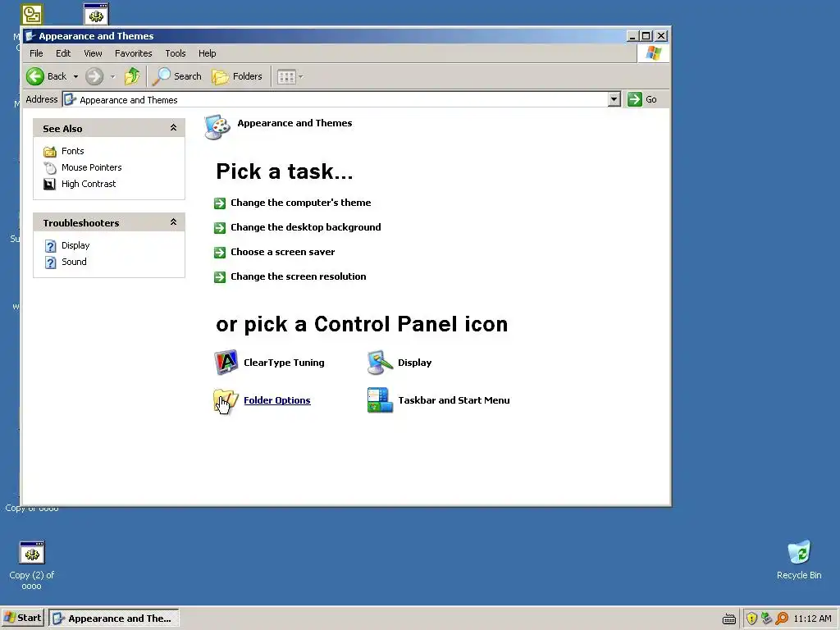Image resolution: width=840 pixels, height=630 pixels.
Task: Minimize the Appearance and Themes window
Action: click(x=632, y=36)
